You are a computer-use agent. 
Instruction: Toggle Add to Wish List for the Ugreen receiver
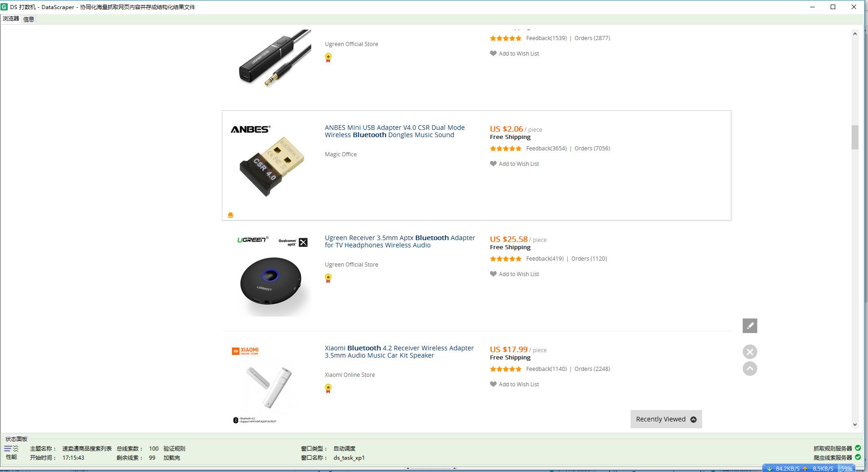click(x=514, y=274)
